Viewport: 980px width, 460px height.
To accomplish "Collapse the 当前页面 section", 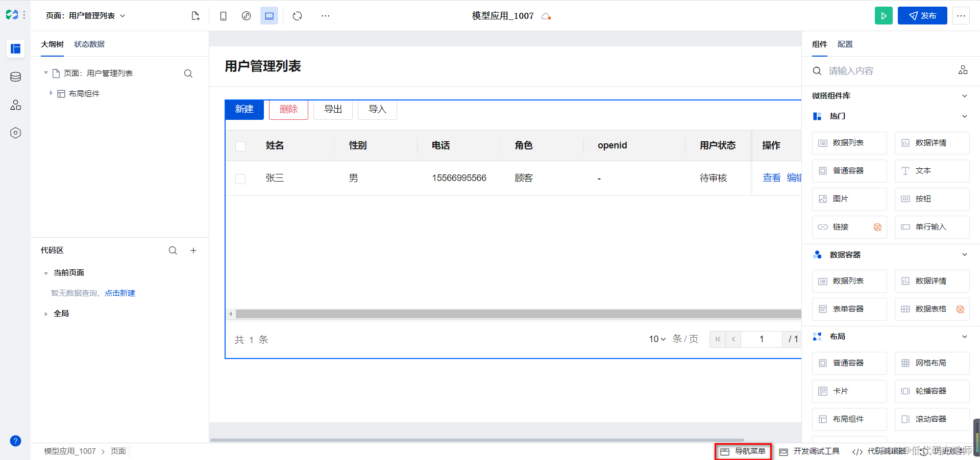I will [x=46, y=273].
